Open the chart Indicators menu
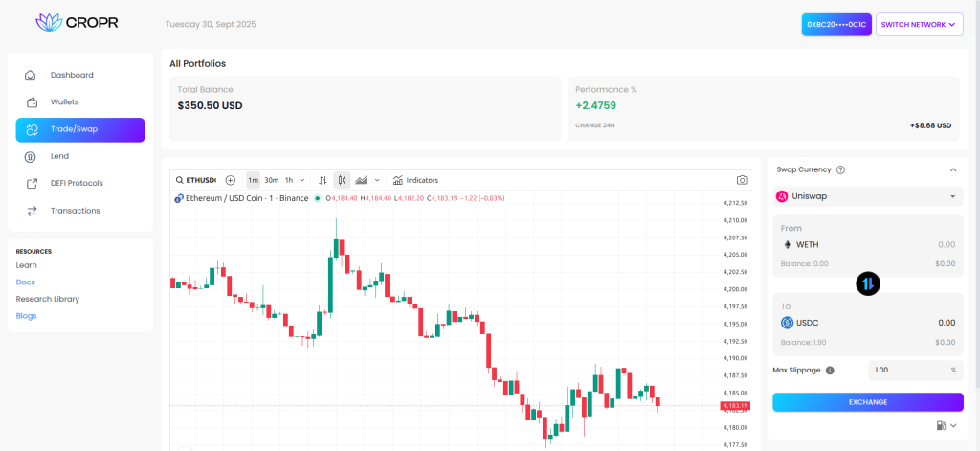 pos(415,180)
